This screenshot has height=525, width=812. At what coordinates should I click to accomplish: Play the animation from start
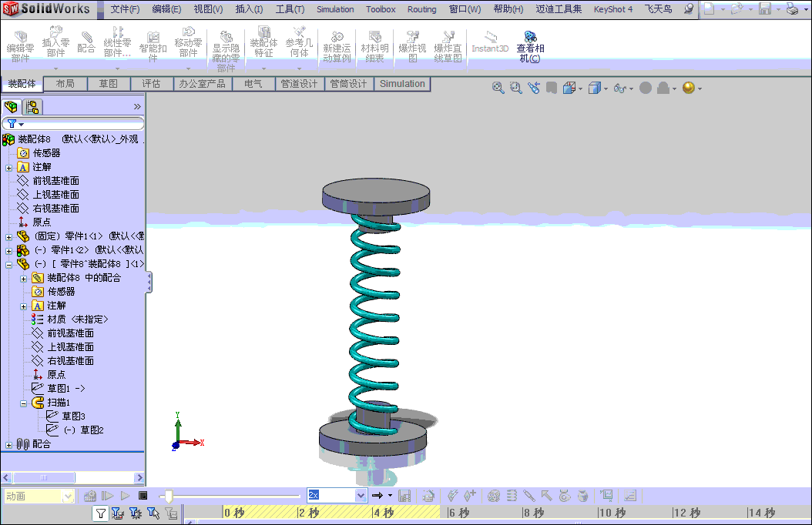tap(107, 496)
